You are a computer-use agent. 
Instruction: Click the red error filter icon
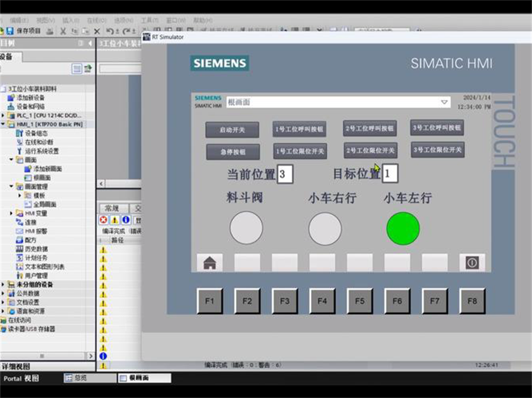[x=103, y=220]
